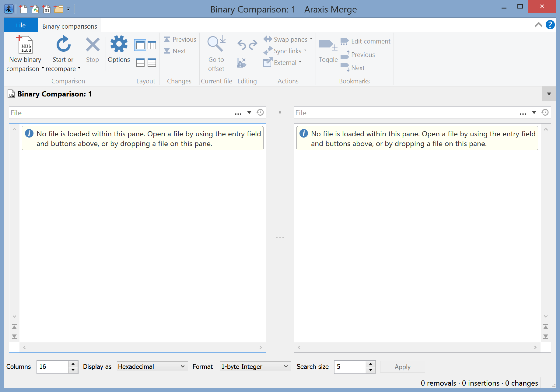Click Araxis Merge application icon

click(9, 9)
